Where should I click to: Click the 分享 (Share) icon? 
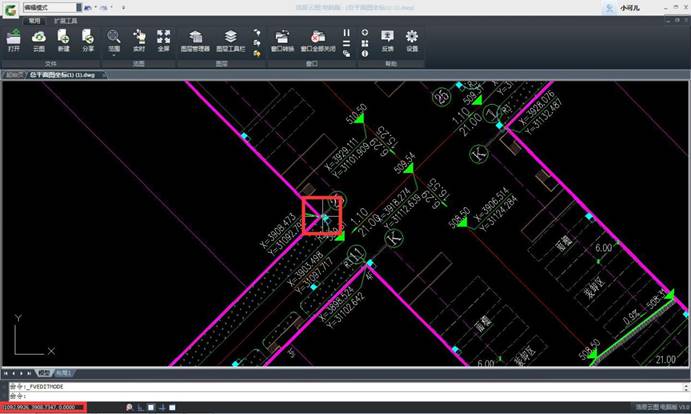88,40
